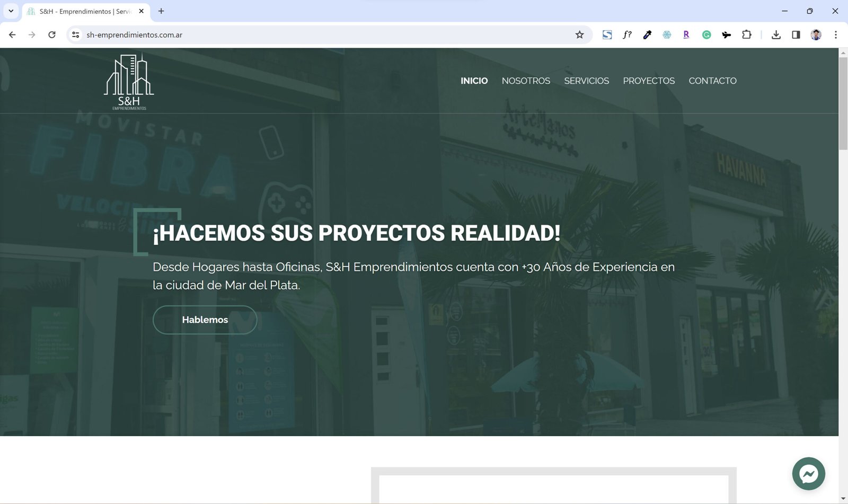Go to the NOSOTROS section
The width and height of the screenshot is (848, 504).
526,81
